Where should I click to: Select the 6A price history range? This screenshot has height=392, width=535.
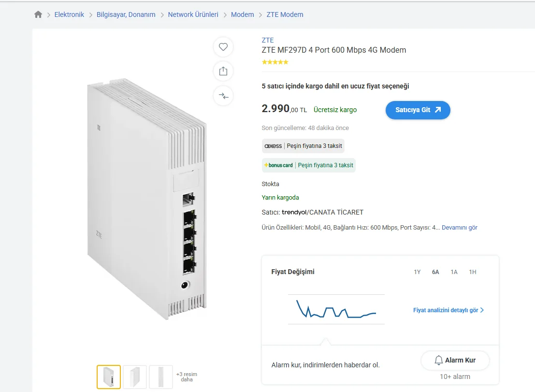(435, 272)
